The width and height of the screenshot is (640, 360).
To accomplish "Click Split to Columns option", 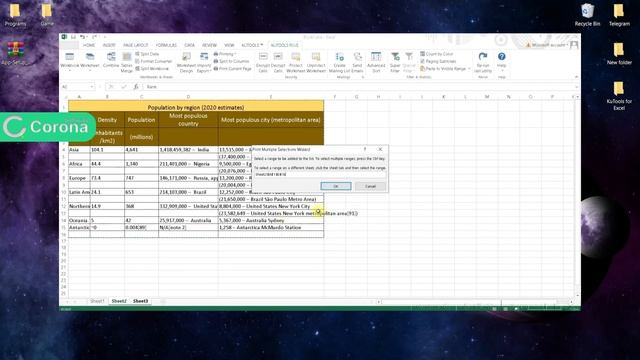I will click(231, 61).
